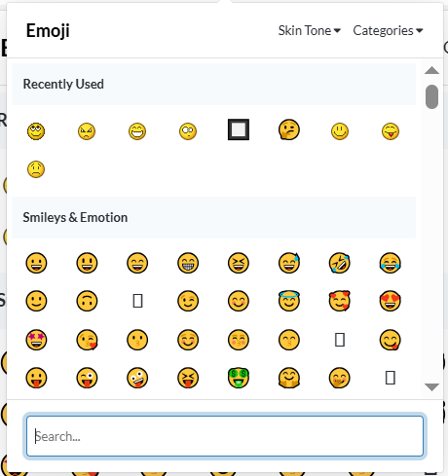Viewport: 448px width, 476px height.
Task: Select the tears of joy emoji
Action: [x=391, y=263]
